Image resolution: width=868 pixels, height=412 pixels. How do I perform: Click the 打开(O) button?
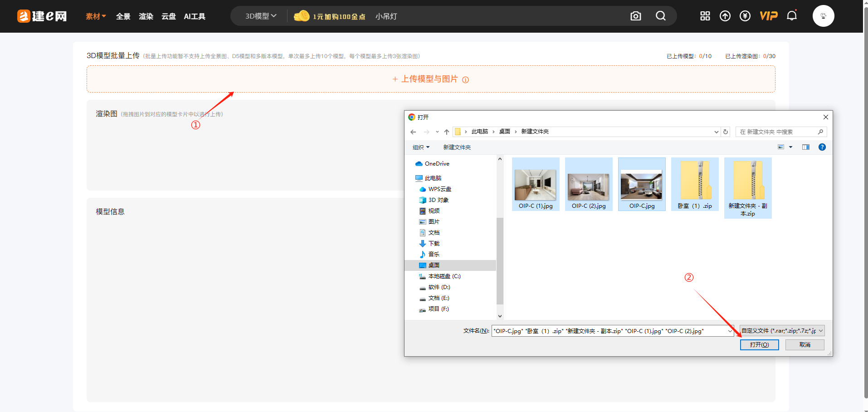(759, 345)
